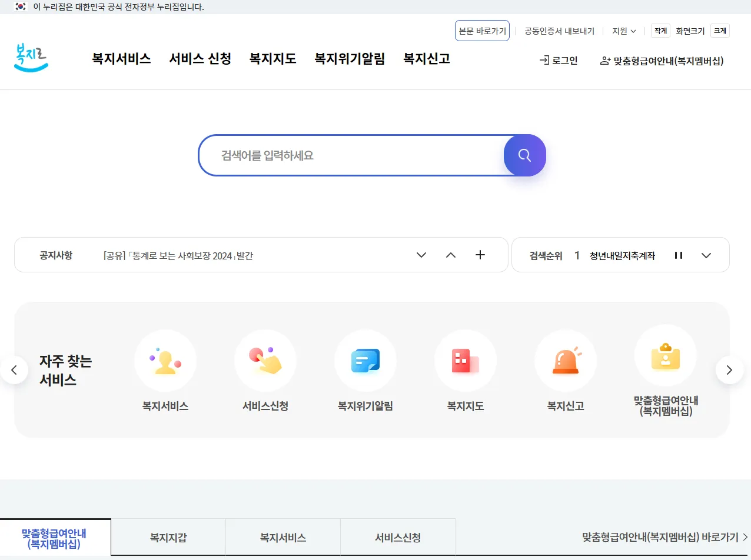Switch to the 복지지갑 tab

[168, 536]
